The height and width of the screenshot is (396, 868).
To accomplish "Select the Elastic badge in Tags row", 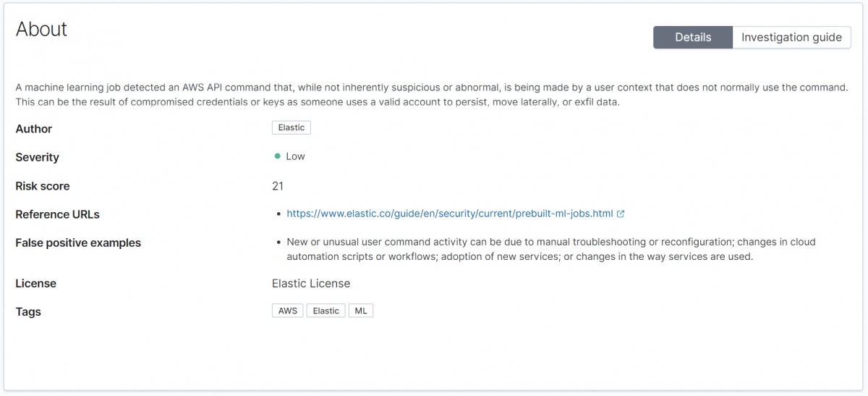I will (x=325, y=311).
